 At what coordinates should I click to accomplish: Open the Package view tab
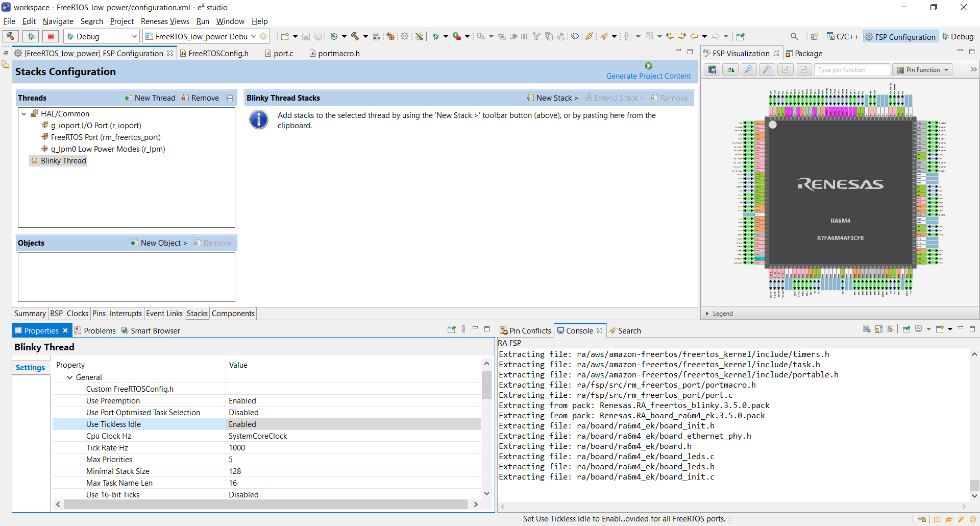(x=804, y=53)
